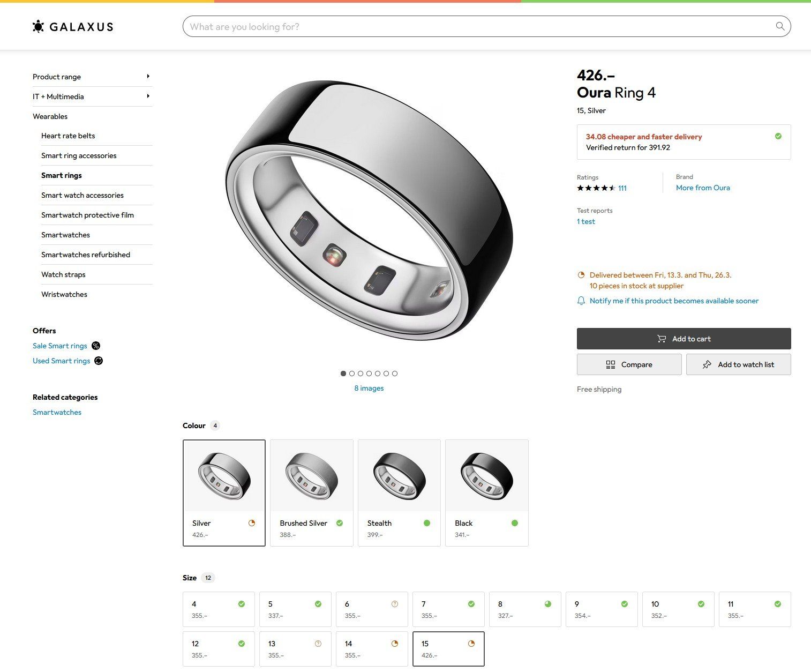
Task: Open the Galaxus logo home link
Action: click(x=73, y=26)
